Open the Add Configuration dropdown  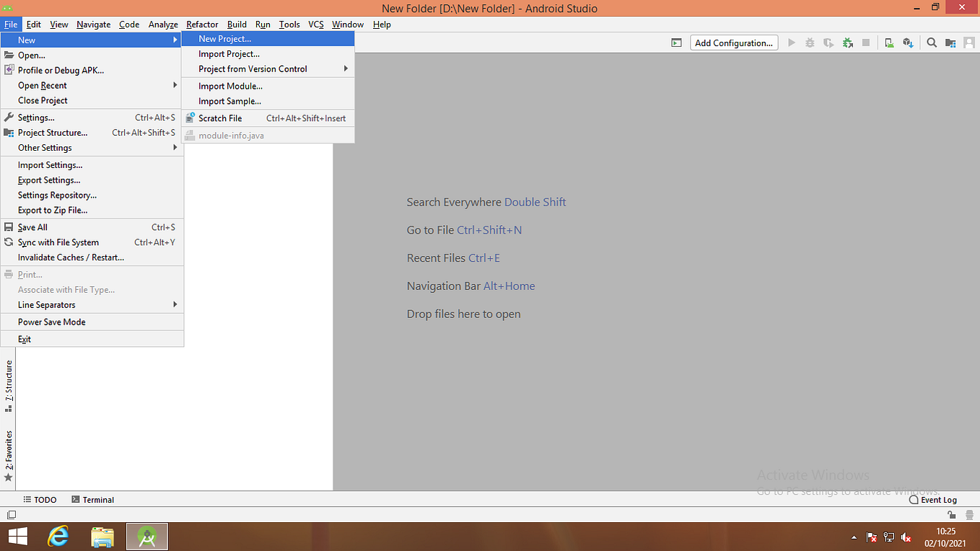733,43
